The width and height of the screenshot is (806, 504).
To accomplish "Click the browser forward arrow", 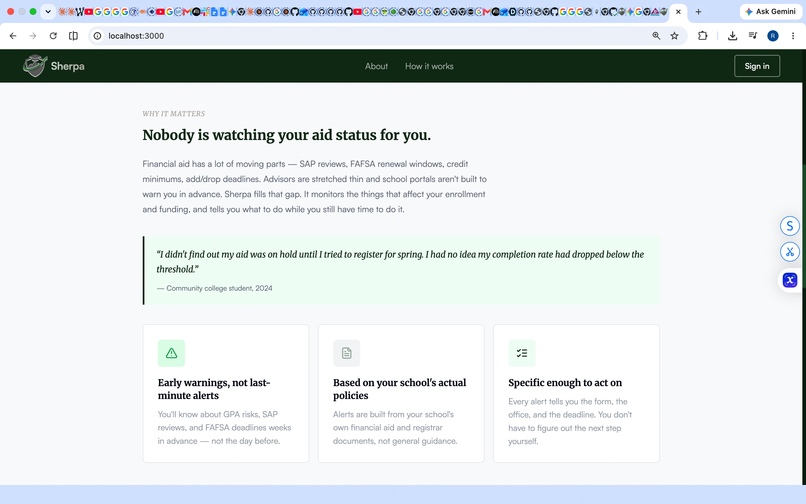I will click(x=33, y=36).
